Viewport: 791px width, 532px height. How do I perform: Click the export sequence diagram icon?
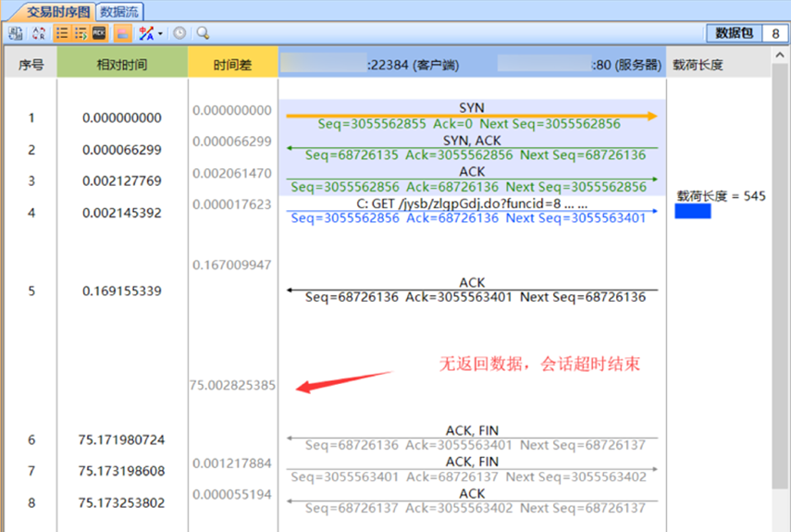16,32
